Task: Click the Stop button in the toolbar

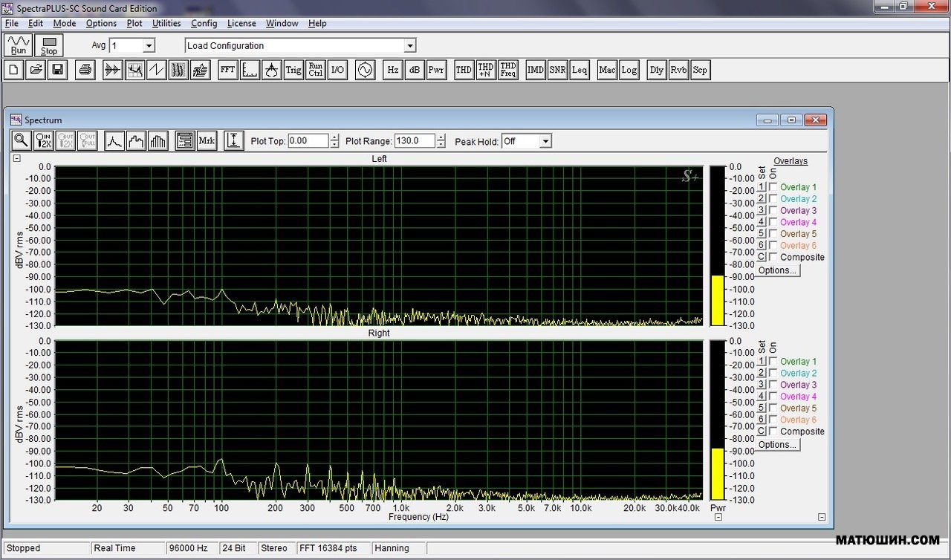Action: 49,45
